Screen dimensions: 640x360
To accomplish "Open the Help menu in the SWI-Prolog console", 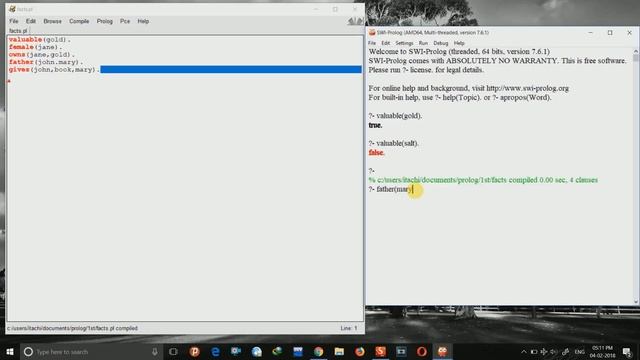I will coord(459,43).
